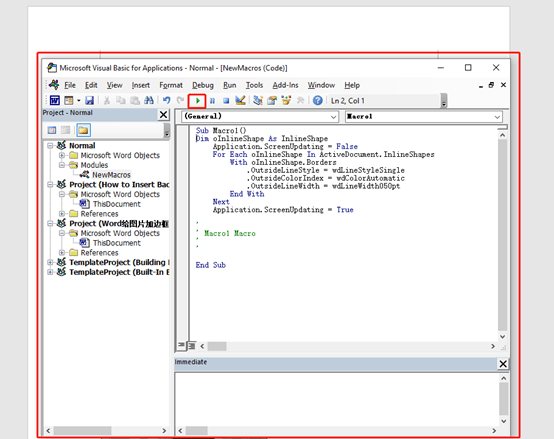
Task: Collapse the Project (Word...) Chinese-named node
Action: pos(51,223)
